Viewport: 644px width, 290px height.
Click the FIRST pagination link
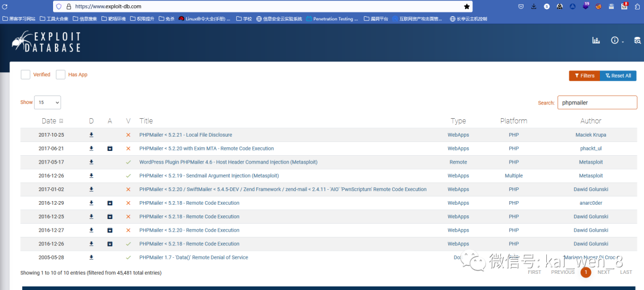534,272
